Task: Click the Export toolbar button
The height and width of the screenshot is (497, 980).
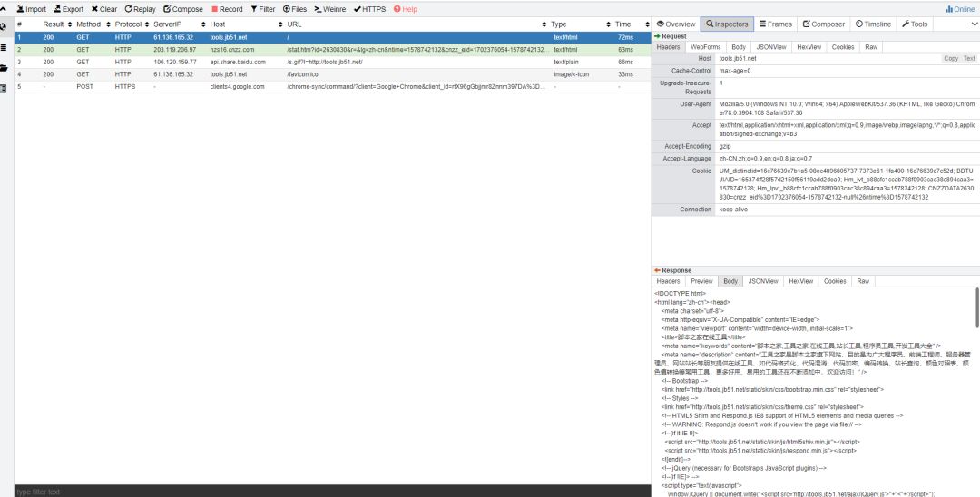Action: pos(69,9)
